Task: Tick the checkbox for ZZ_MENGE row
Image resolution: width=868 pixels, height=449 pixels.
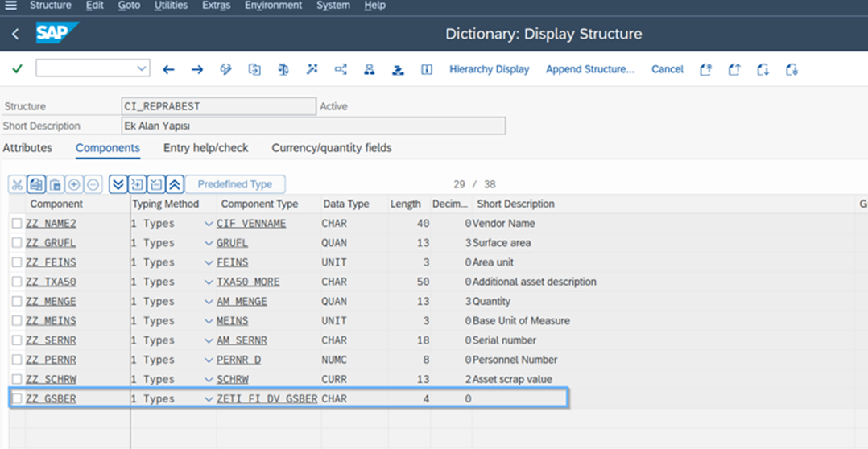Action: click(17, 301)
